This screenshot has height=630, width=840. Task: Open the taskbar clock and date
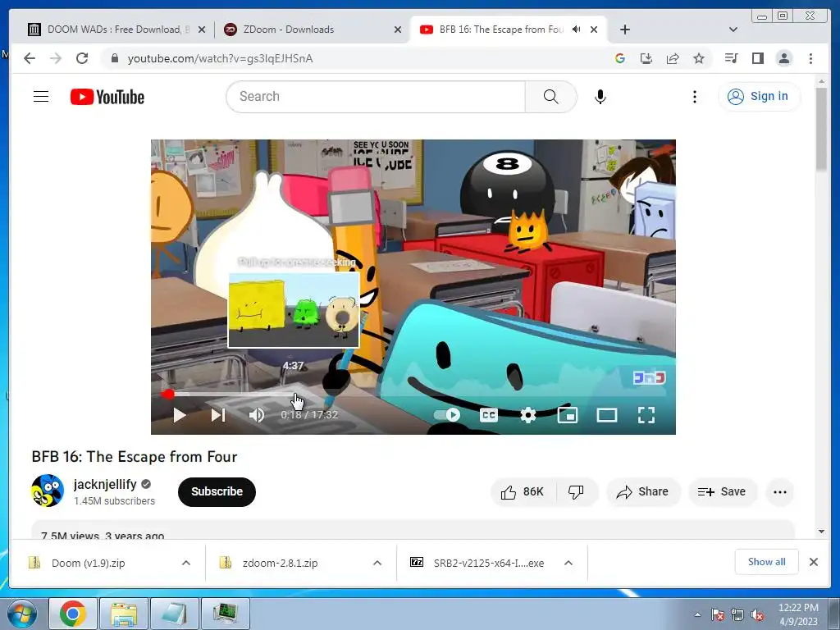[x=798, y=614]
